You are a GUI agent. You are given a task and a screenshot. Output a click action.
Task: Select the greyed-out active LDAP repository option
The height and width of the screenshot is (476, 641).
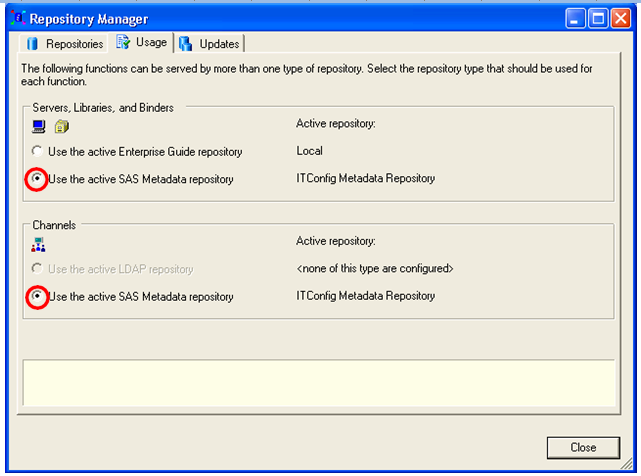38,269
